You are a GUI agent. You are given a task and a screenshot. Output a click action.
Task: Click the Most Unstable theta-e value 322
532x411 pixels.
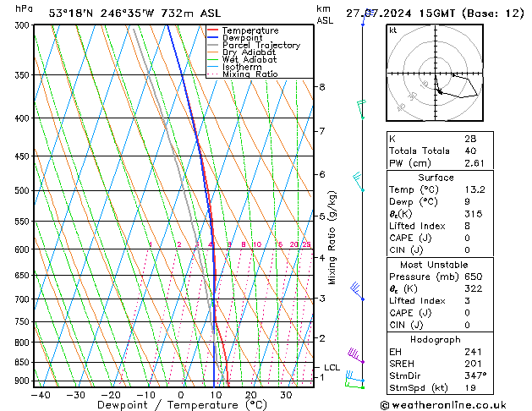(x=474, y=288)
